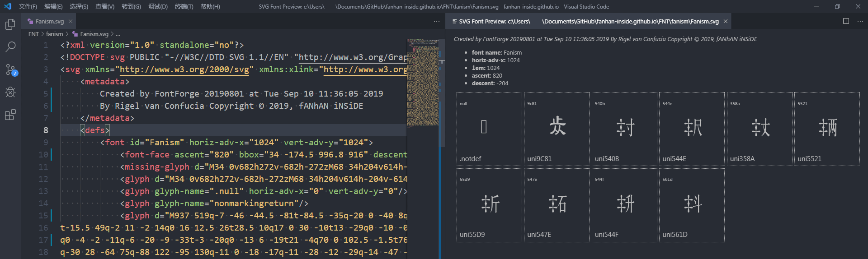Click the 'font name: Fanism' list entry
The width and height of the screenshot is (868, 259).
coord(497,52)
